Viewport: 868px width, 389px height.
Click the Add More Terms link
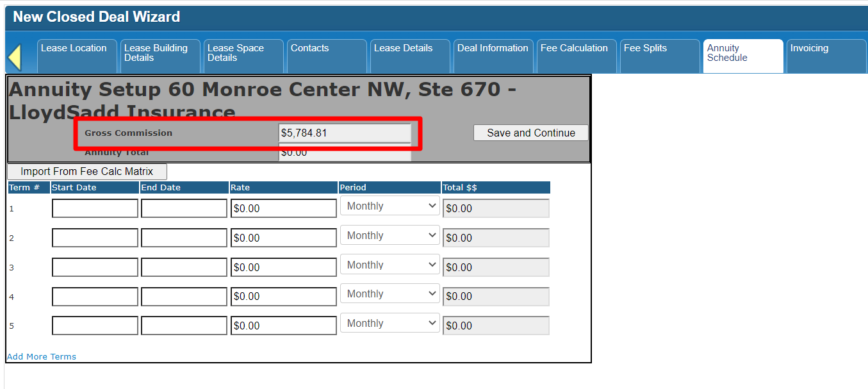[42, 357]
